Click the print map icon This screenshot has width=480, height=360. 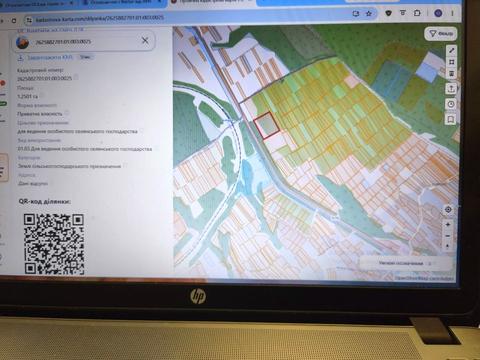tap(451, 73)
